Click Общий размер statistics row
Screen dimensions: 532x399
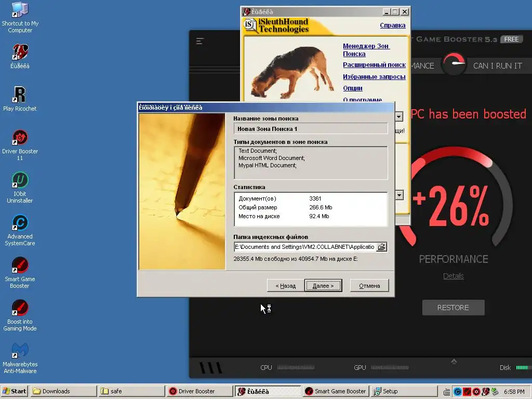point(311,207)
